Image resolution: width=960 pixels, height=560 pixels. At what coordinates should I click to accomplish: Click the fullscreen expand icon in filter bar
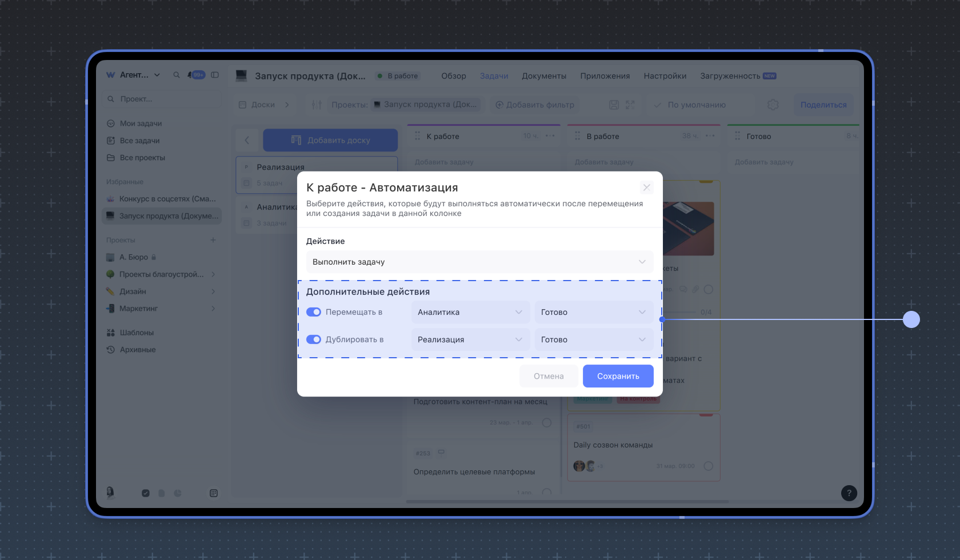[630, 105]
